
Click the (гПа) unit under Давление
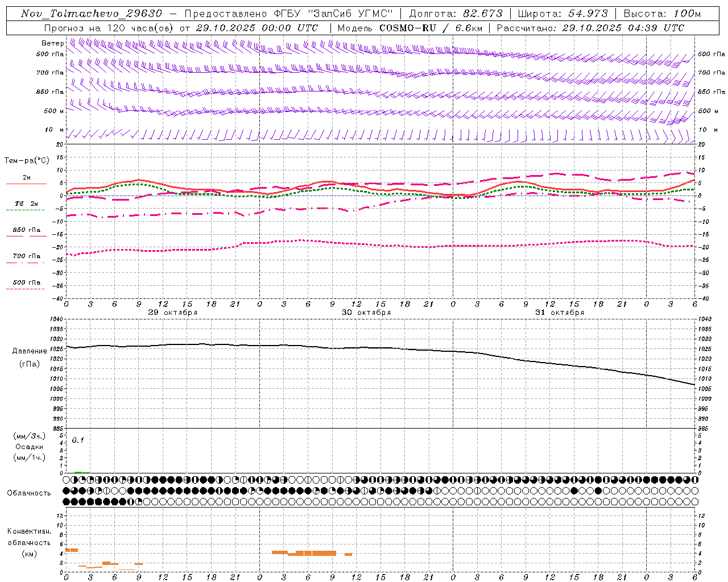[29, 364]
